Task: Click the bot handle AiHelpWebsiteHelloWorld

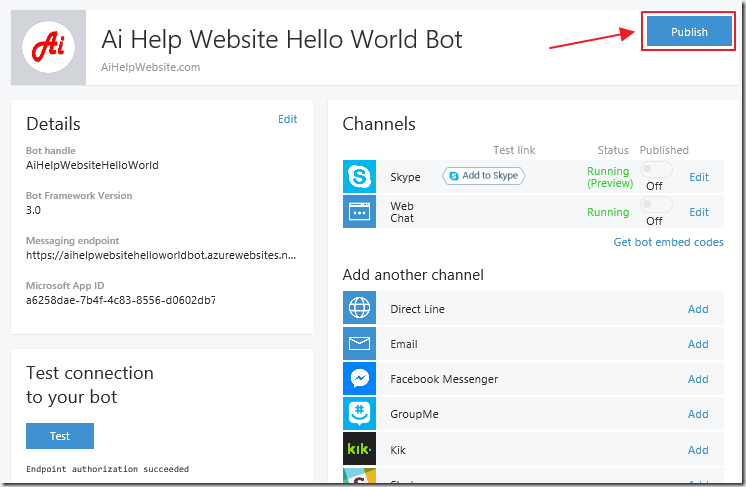Action: [92, 165]
